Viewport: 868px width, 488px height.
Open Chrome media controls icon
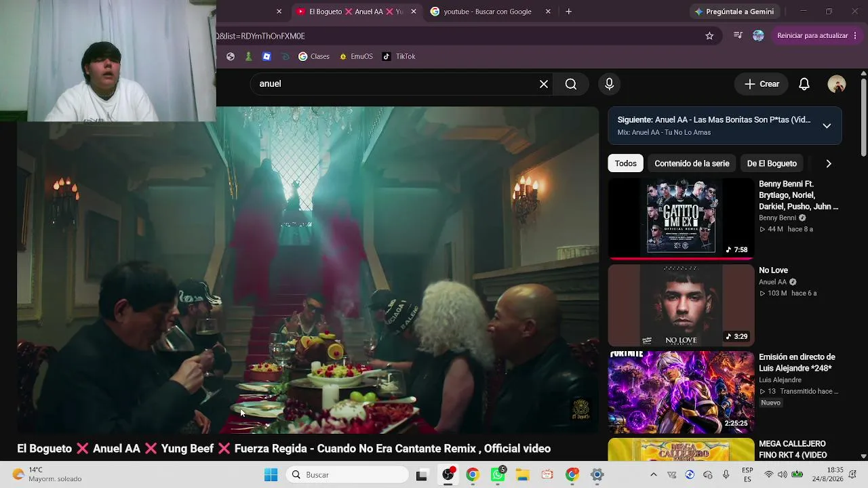[x=738, y=36]
